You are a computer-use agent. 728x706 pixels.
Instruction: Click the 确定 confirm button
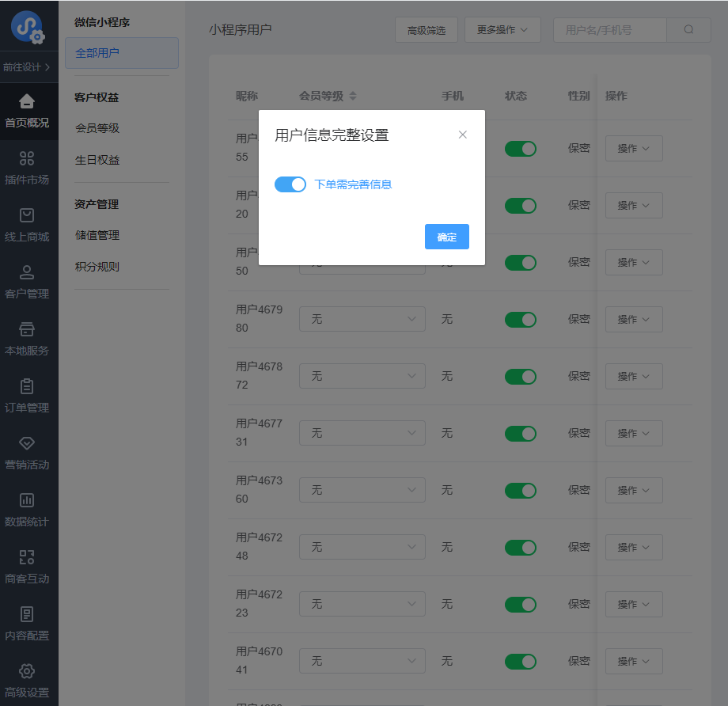click(446, 237)
